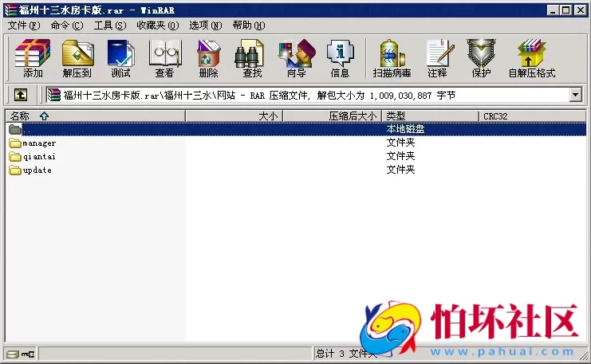Close the WinRAR window

[x=581, y=10]
